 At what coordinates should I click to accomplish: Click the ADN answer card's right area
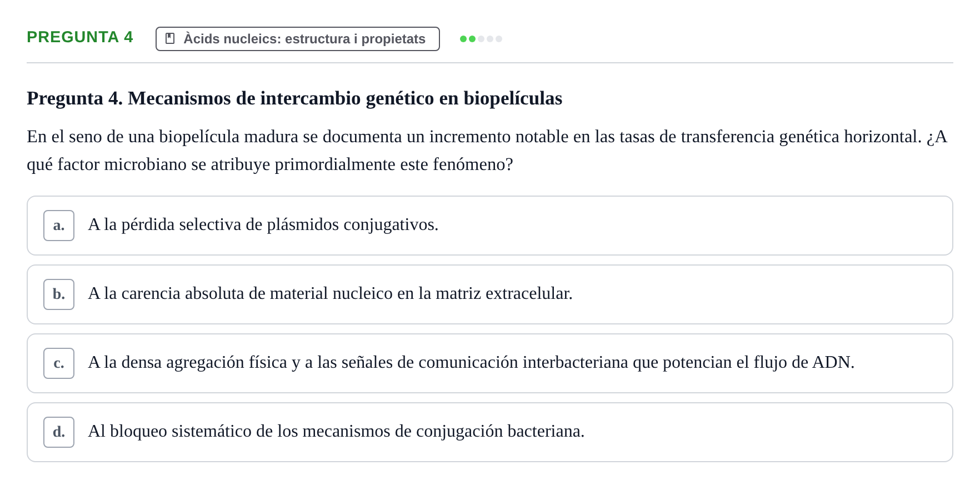(x=903, y=363)
